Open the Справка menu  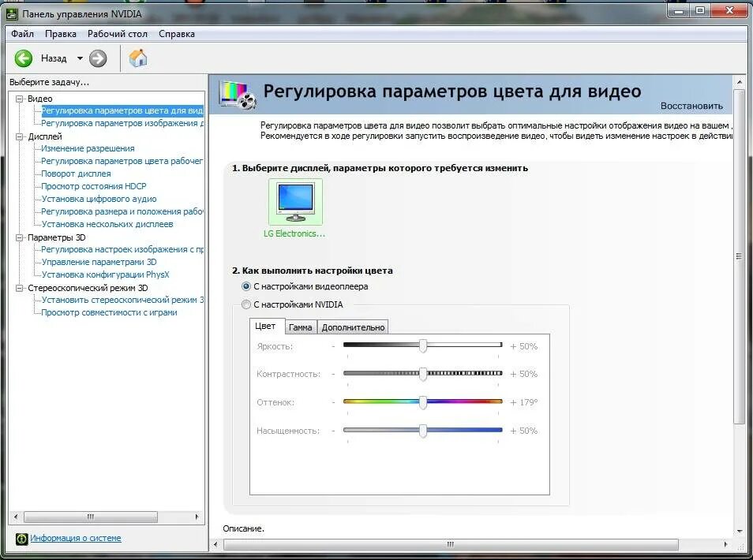pos(177,34)
